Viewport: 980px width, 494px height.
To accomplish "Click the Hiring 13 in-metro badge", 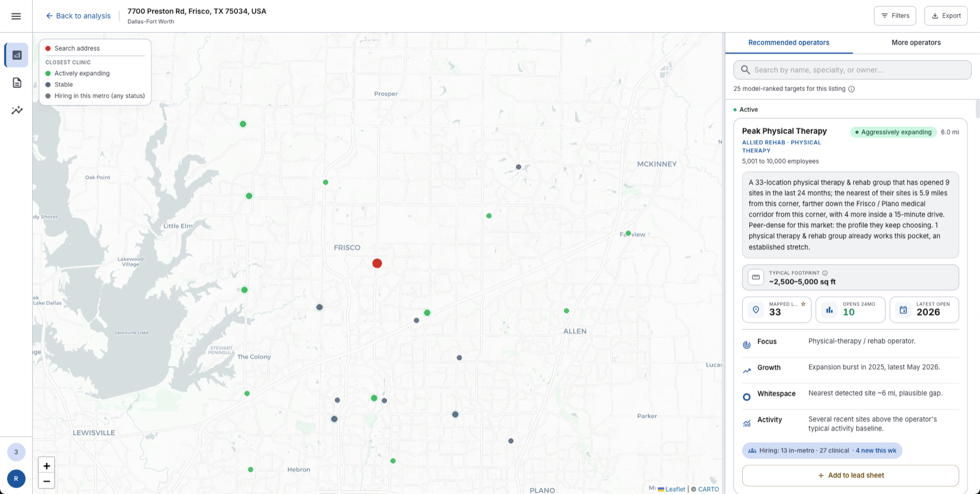I will [822, 450].
